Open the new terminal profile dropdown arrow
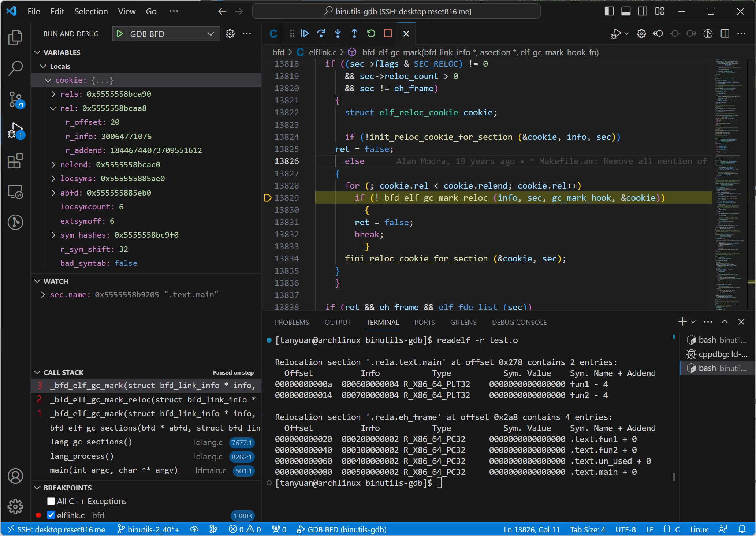Viewport: 756px width, 536px height. point(693,322)
